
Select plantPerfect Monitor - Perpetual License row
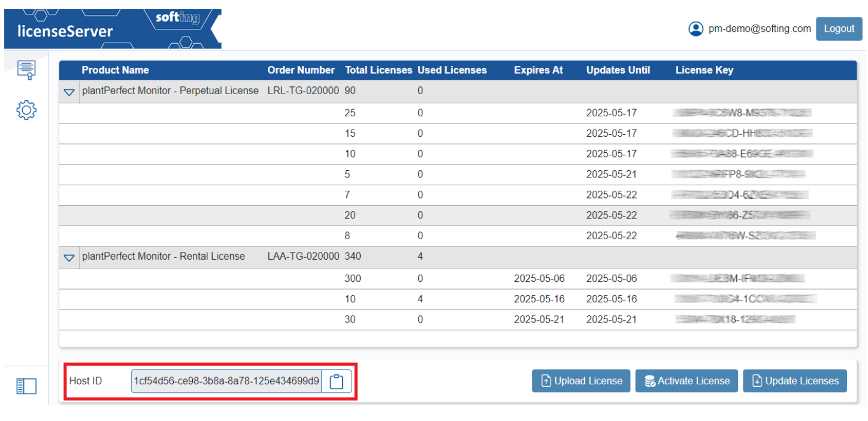[x=458, y=91]
